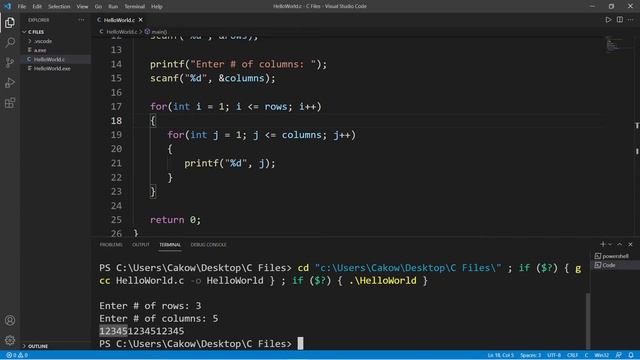Open the Help menu

pyautogui.click(x=157, y=6)
